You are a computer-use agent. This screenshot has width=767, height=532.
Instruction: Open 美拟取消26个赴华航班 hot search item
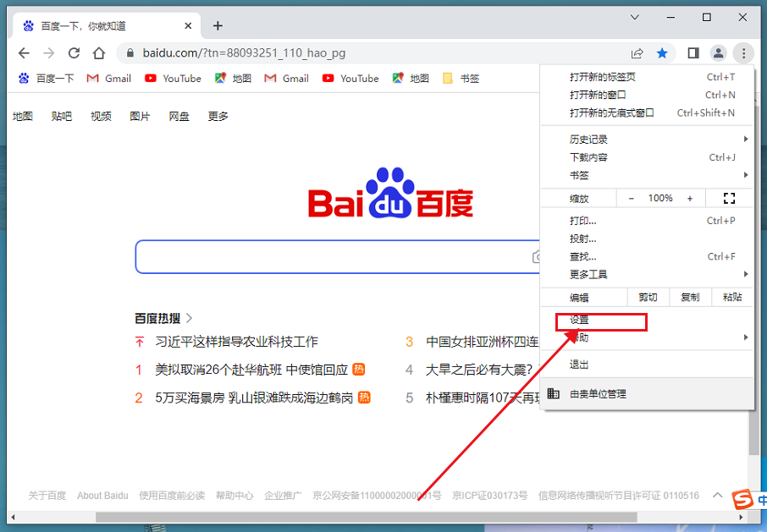click(251, 370)
